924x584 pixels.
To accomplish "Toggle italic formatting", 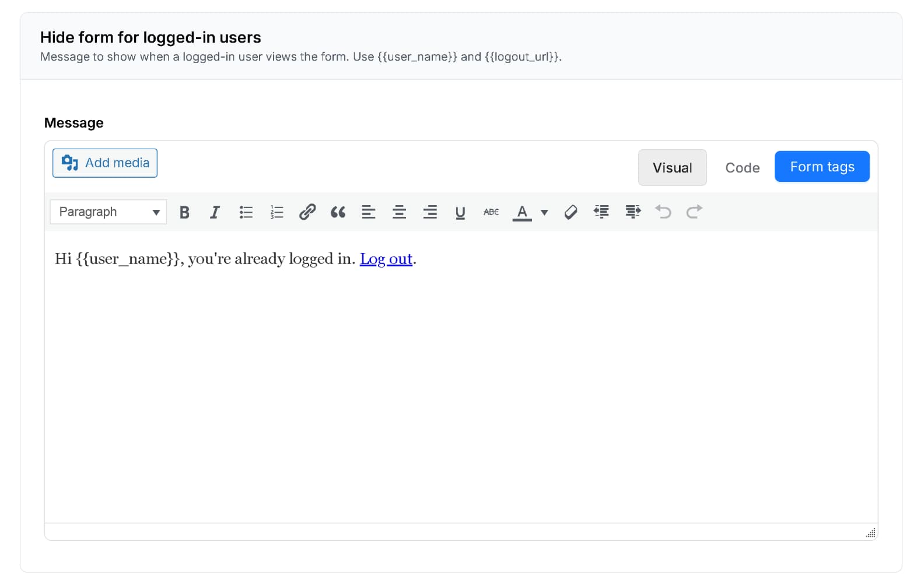I will click(x=215, y=212).
